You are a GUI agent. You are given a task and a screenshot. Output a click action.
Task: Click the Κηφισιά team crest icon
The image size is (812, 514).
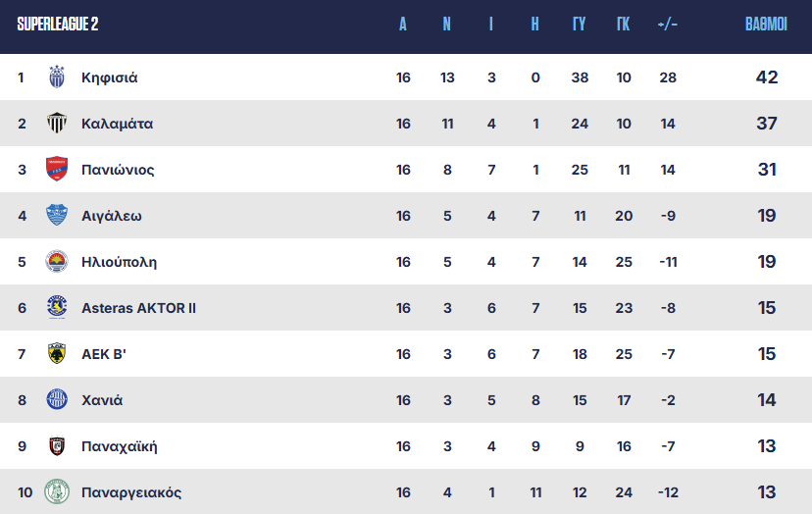(57, 77)
